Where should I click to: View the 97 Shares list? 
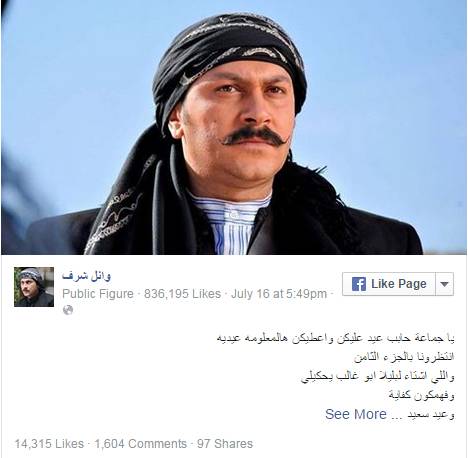(225, 444)
